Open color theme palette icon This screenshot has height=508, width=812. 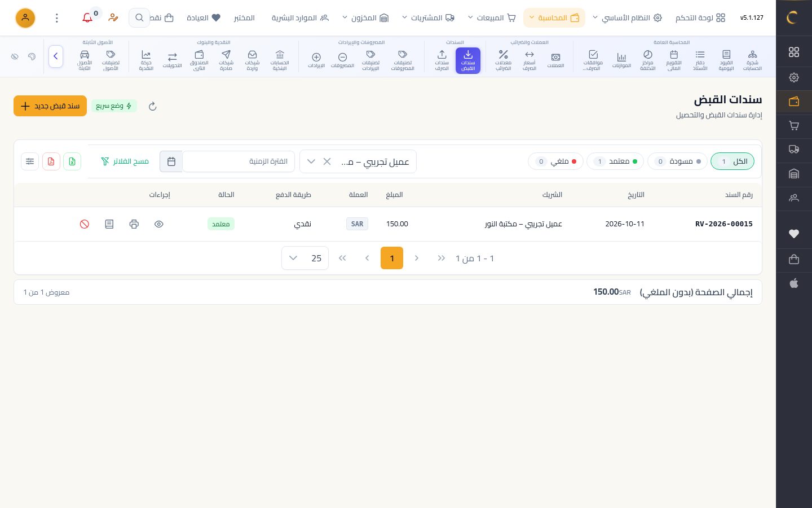[32, 56]
